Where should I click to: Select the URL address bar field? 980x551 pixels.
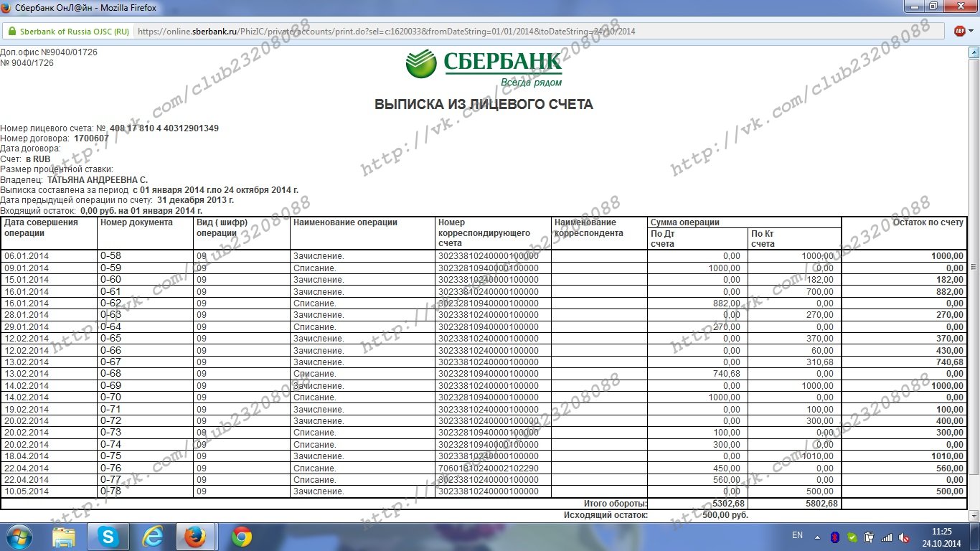(x=538, y=32)
